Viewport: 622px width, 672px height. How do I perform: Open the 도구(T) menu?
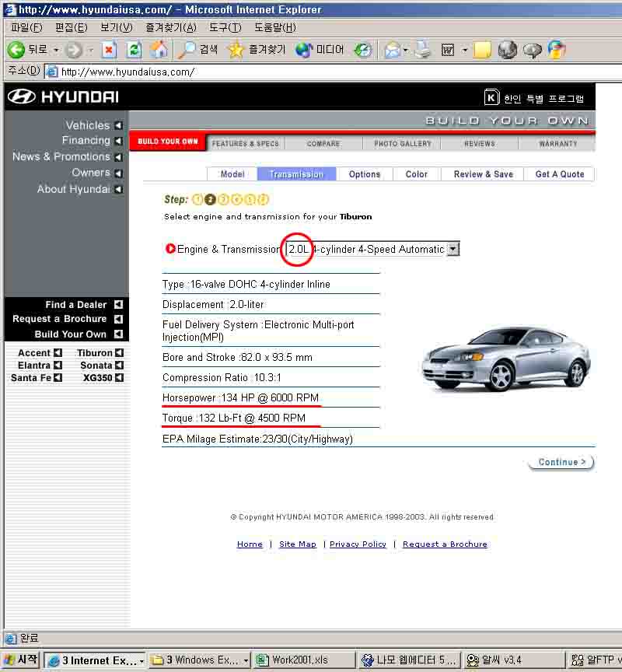[x=225, y=28]
